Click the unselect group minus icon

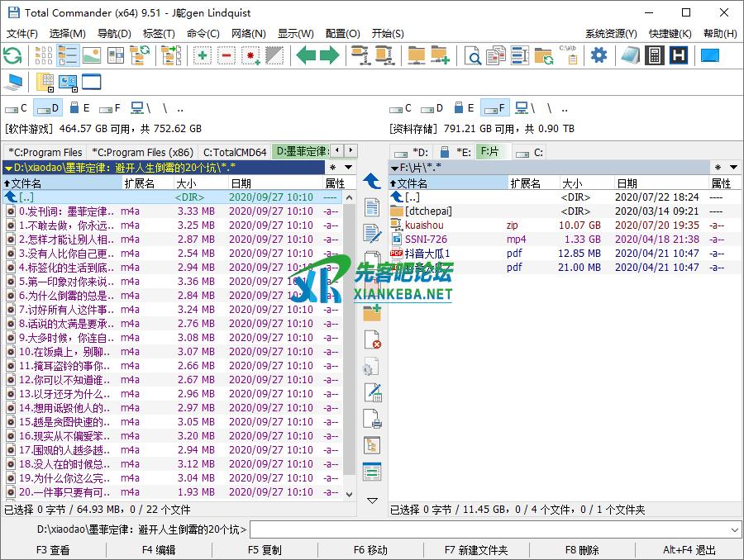(x=227, y=55)
